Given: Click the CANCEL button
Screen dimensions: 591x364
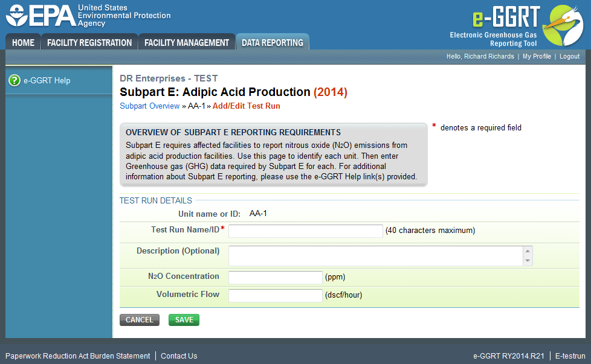Looking at the screenshot, I should tap(140, 320).
